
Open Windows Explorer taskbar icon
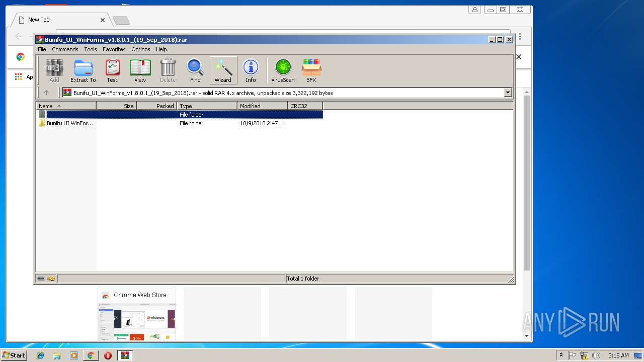[57, 355]
